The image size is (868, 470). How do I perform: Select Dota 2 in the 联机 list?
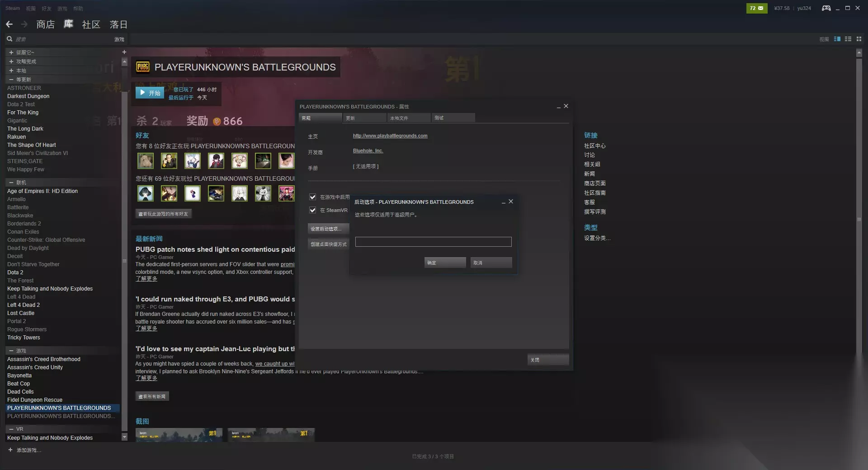click(15, 273)
